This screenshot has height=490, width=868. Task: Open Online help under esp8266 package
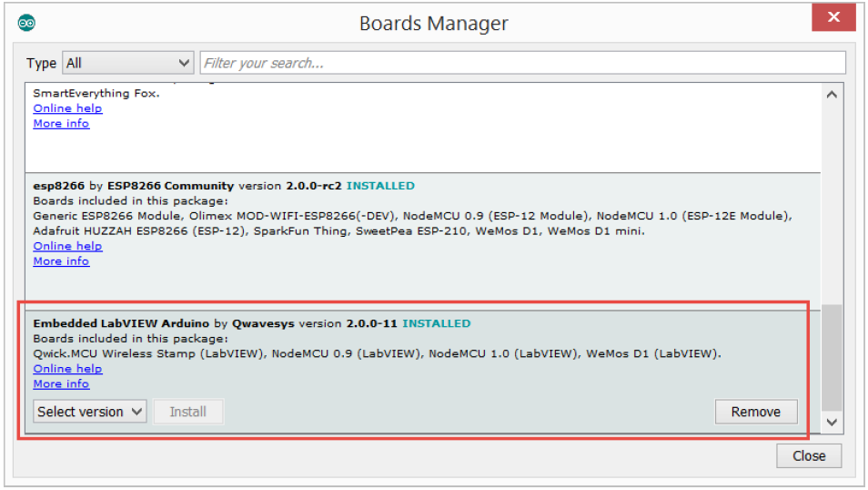pyautogui.click(x=67, y=246)
